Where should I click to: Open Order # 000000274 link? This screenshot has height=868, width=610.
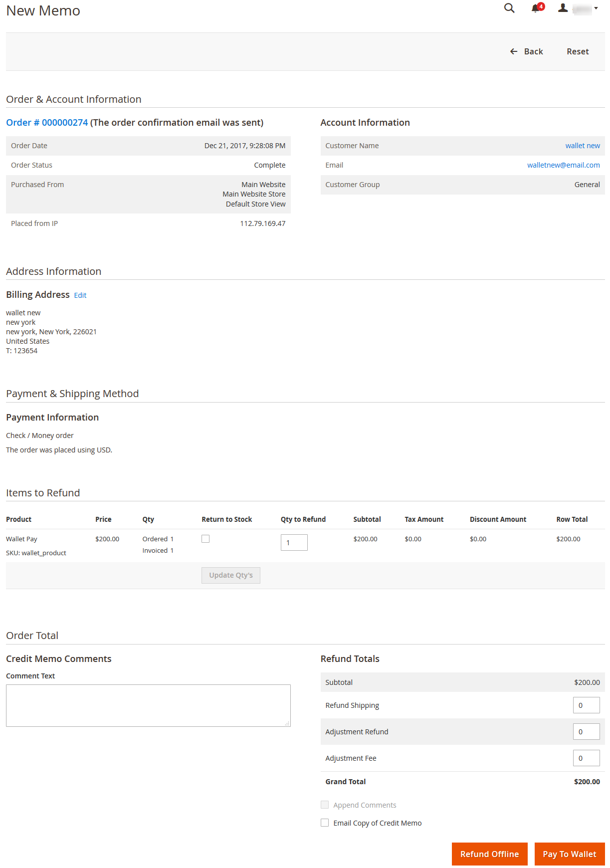(x=47, y=123)
